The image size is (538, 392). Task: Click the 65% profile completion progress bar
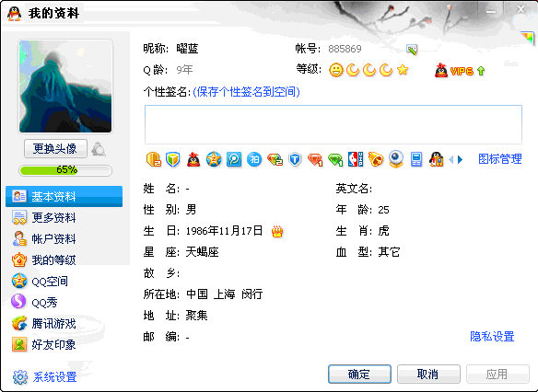click(x=65, y=170)
